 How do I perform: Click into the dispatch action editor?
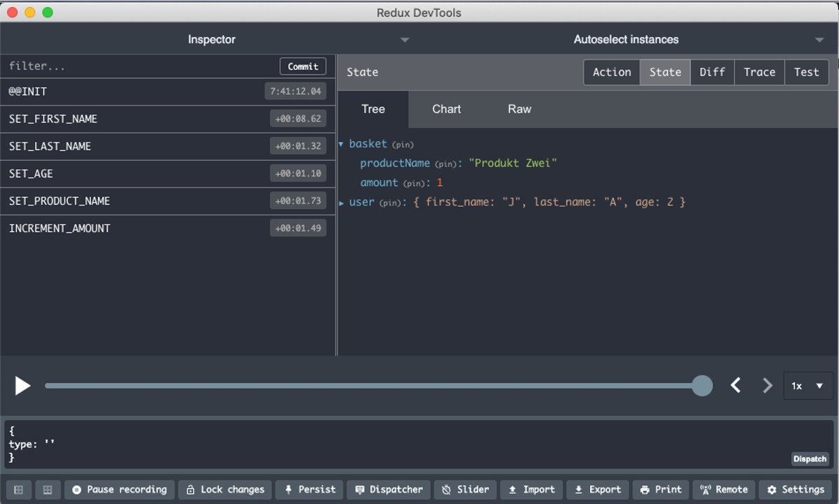click(x=419, y=443)
